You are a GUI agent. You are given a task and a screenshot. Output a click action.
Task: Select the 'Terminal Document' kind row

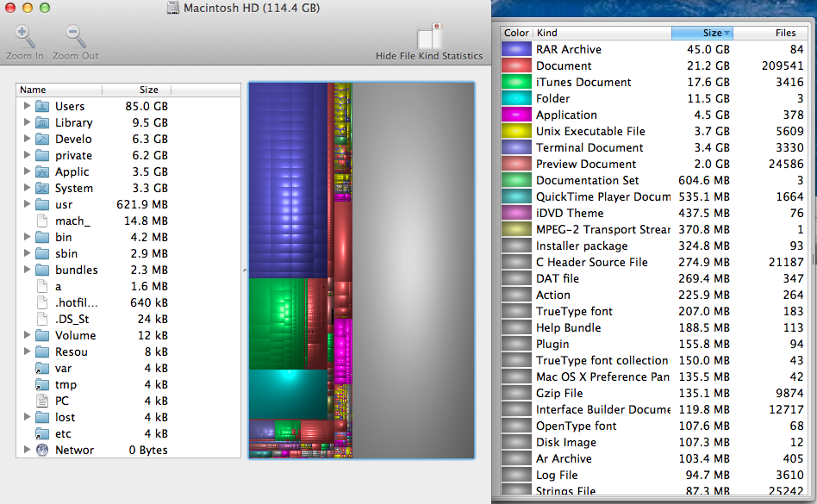click(654, 148)
